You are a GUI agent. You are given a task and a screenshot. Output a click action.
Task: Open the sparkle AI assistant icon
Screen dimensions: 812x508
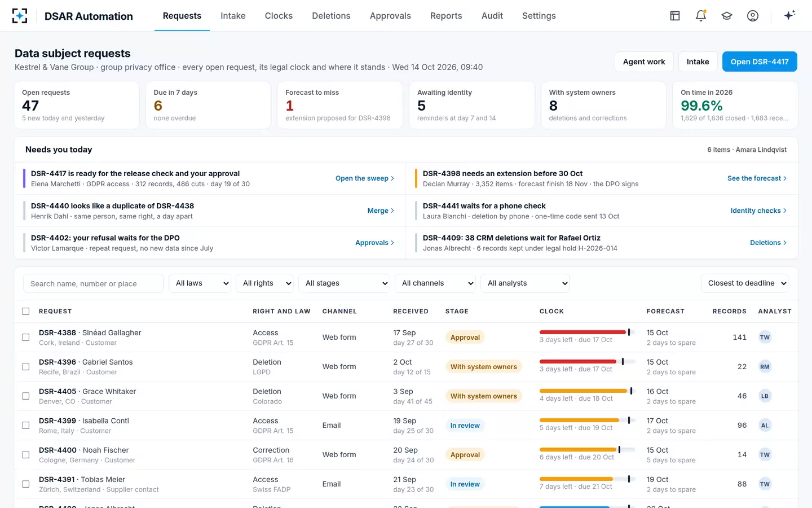tap(789, 15)
